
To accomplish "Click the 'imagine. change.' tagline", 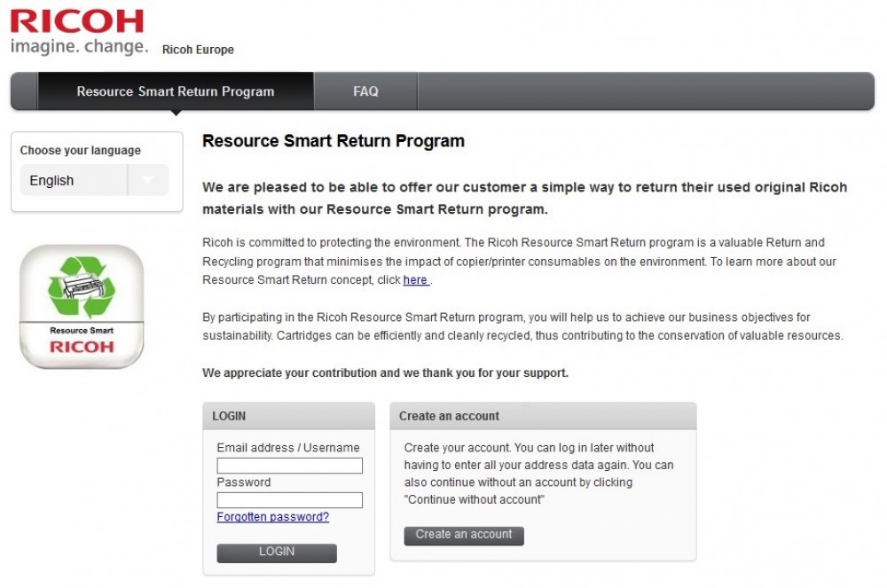I will tap(79, 46).
